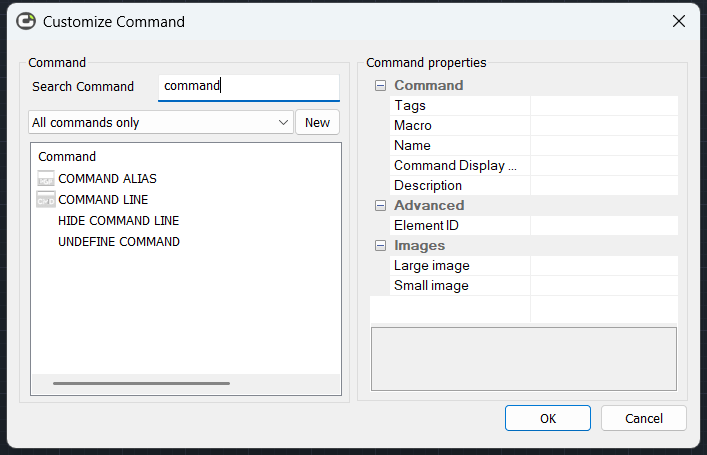Select the Name property row
Viewport: 707px width, 455px height.
(x=534, y=145)
